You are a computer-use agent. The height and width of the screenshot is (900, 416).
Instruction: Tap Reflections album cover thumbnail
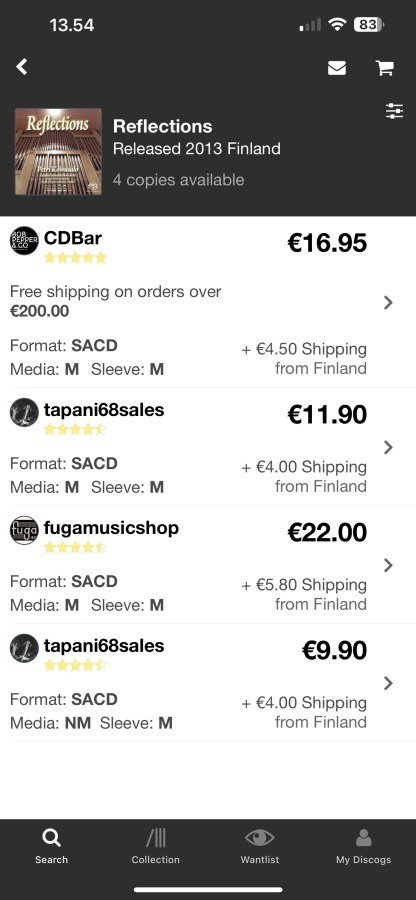coord(58,152)
